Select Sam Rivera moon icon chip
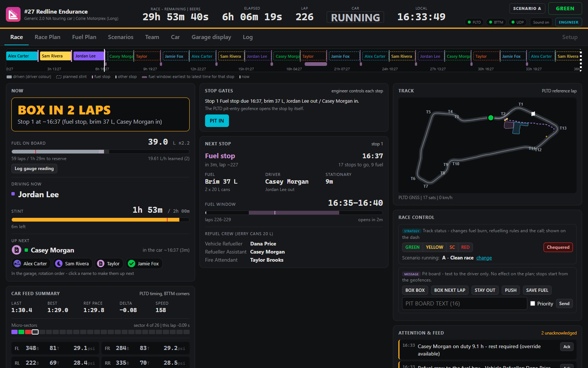 pos(73,263)
